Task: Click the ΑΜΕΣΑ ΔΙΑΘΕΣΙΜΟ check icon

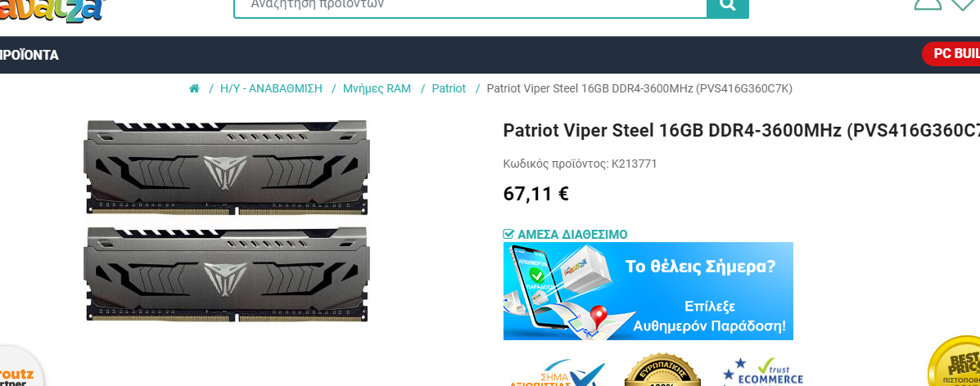Action: click(508, 235)
